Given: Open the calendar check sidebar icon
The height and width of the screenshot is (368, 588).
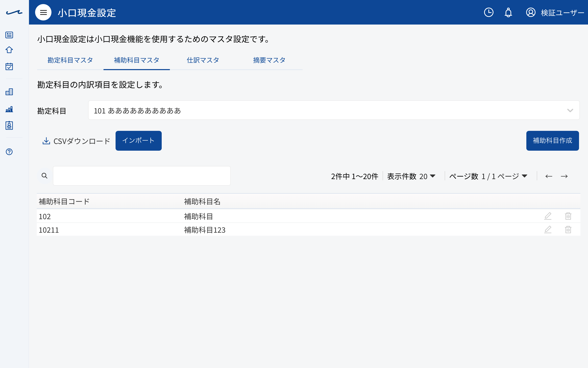Looking at the screenshot, I should click(9, 66).
